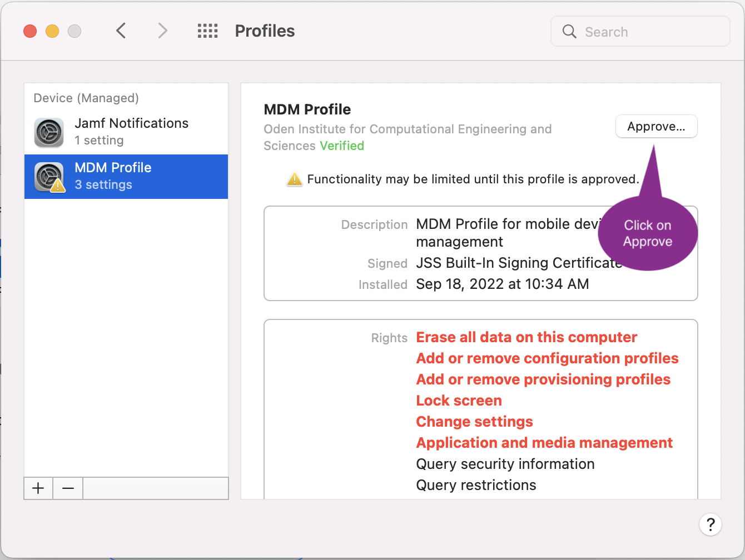Click the Jamf Notifications gear icon
Viewport: 745px width, 560px height.
(49, 132)
